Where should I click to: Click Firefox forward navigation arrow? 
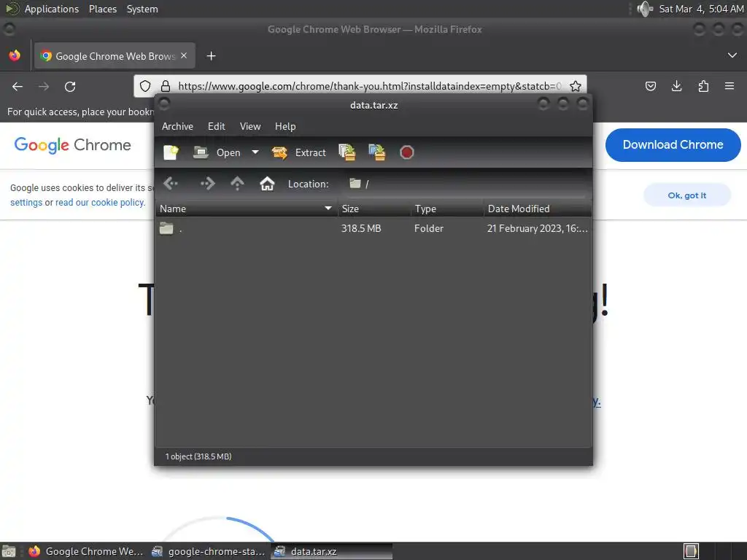pos(44,86)
